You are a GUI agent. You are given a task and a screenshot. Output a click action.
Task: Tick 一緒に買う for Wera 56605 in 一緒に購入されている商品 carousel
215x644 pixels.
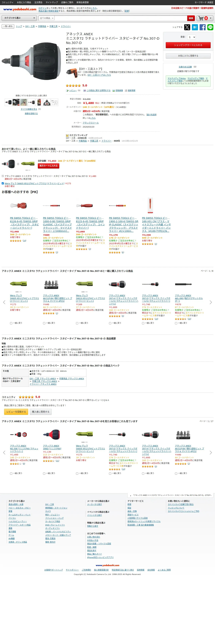pyautogui.click(x=11, y=323)
